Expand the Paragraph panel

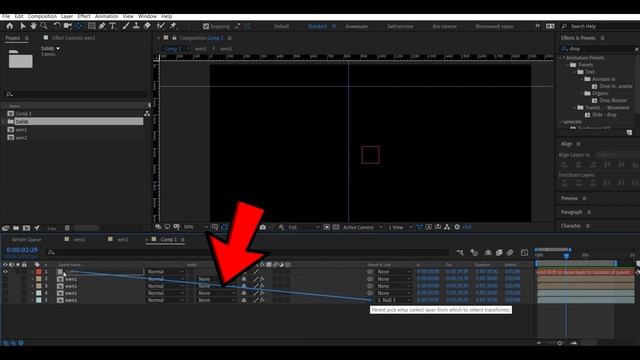tap(571, 212)
